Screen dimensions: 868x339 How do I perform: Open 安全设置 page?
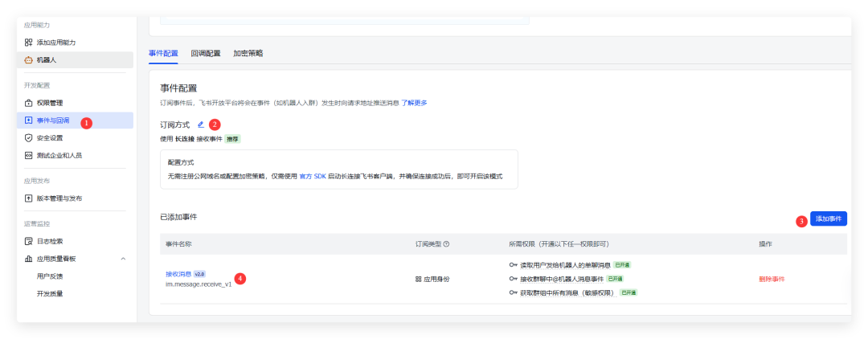pos(75,137)
